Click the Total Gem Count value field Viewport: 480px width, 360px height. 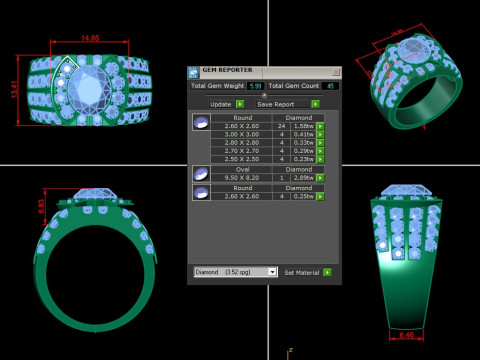tap(330, 86)
